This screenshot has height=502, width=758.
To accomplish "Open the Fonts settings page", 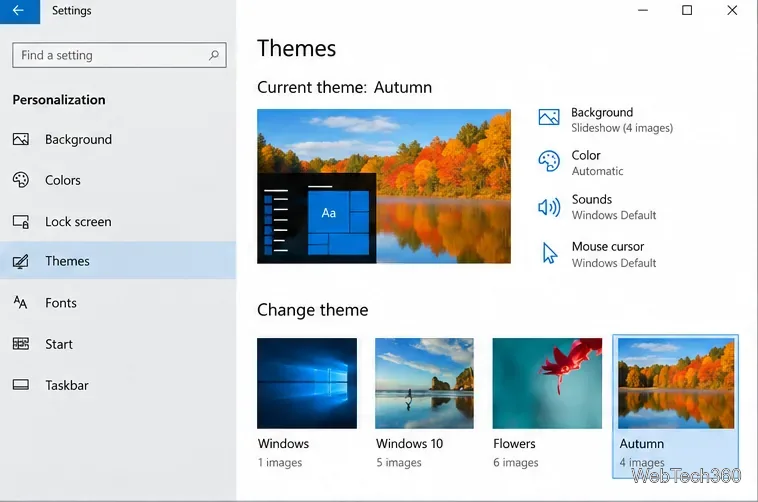I will 118,303.
